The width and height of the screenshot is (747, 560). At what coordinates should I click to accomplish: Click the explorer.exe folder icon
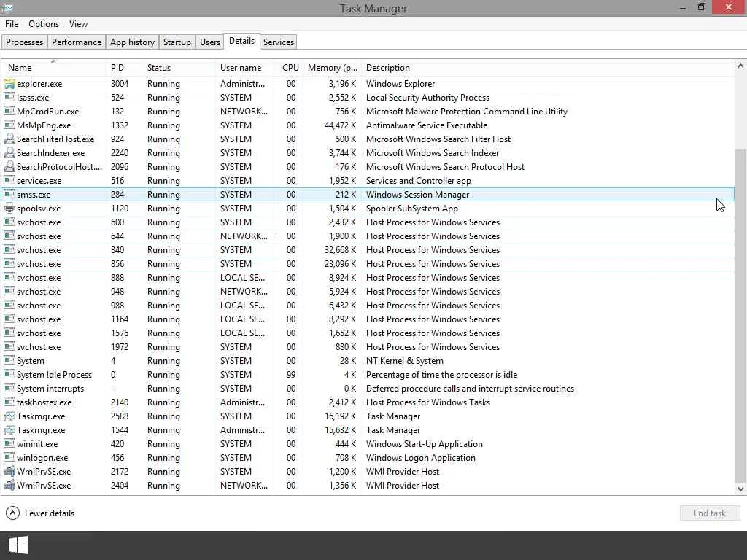point(9,84)
